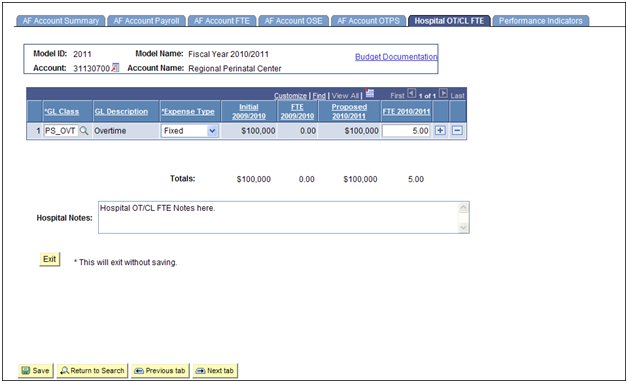628x383 pixels.
Task: Click the account detail icon beside 31130700
Action: (x=115, y=68)
